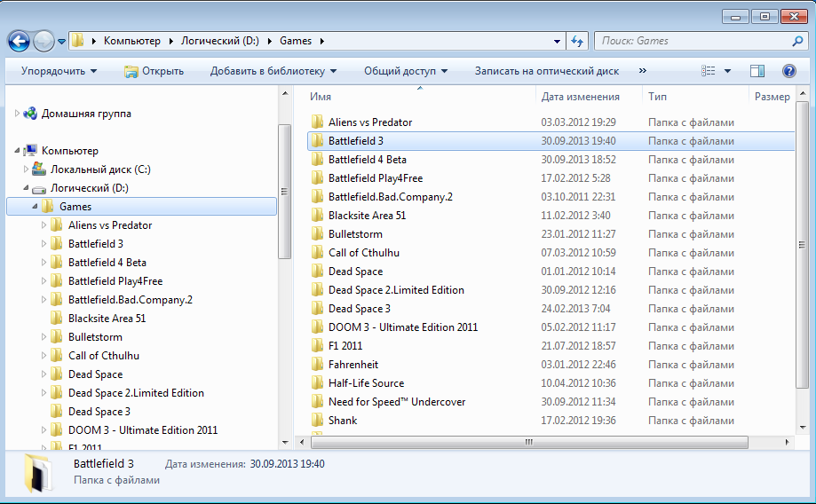Viewport: 816px width, 504px height.
Task: Select Blacksite Area 51 in tree
Action: (x=107, y=319)
